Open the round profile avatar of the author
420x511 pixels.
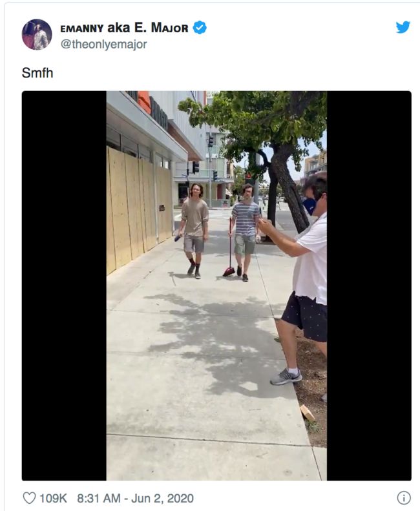coord(37,34)
